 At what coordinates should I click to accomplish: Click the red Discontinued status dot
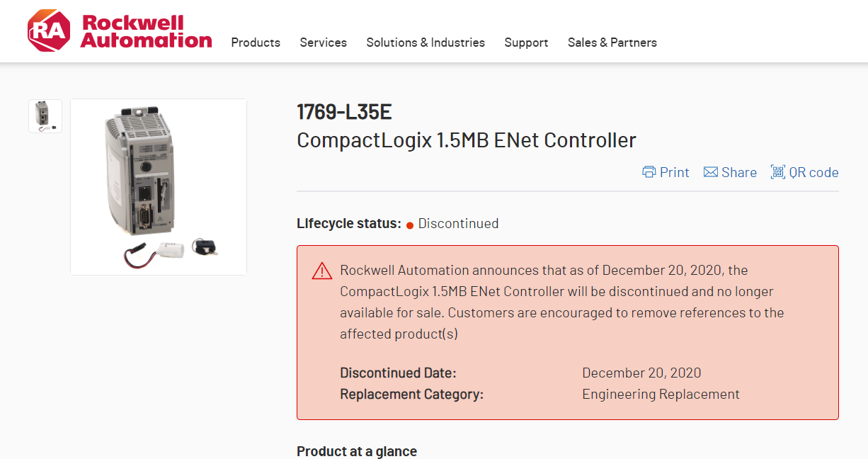pyautogui.click(x=409, y=225)
